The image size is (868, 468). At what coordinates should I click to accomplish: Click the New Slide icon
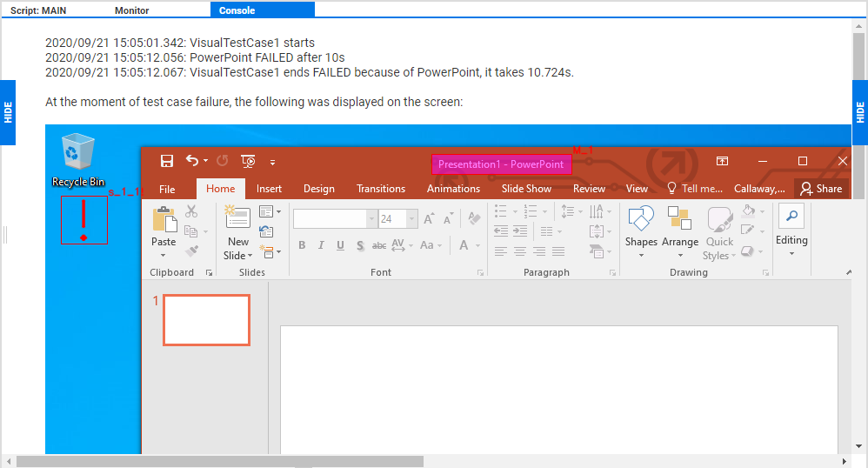[238, 217]
